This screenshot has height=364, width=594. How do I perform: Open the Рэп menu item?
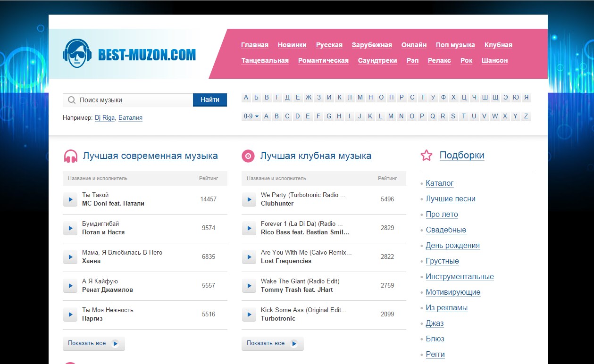(x=412, y=61)
